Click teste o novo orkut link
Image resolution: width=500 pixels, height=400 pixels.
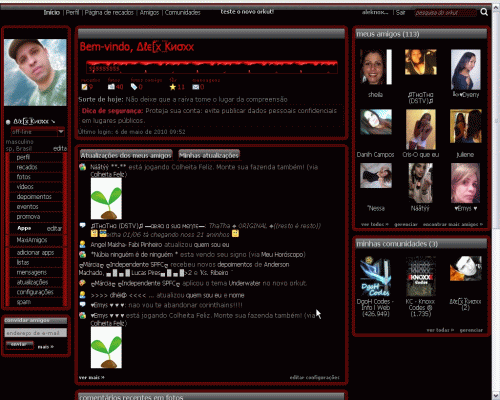click(x=247, y=12)
